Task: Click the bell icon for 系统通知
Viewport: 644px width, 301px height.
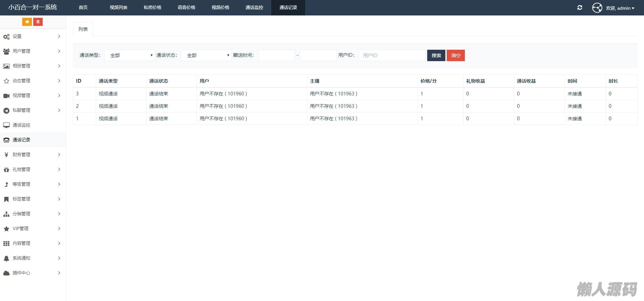Action: tap(6, 258)
